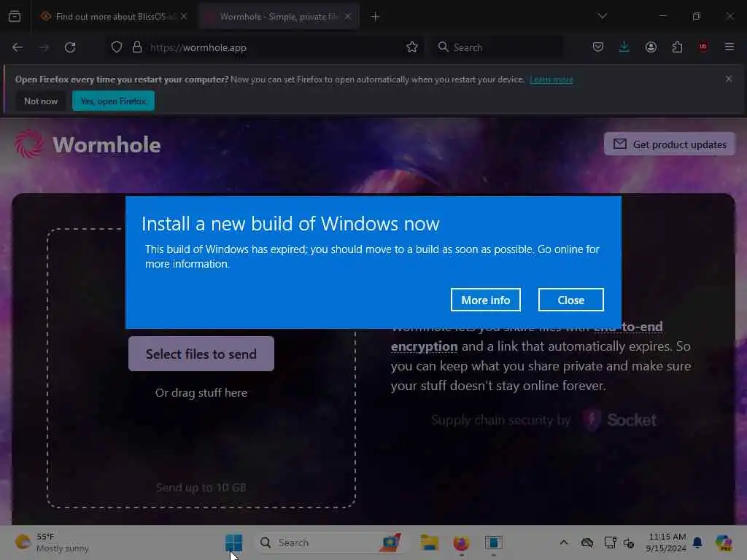
Task: Open the uBlock Origin extension
Action: pyautogui.click(x=703, y=47)
